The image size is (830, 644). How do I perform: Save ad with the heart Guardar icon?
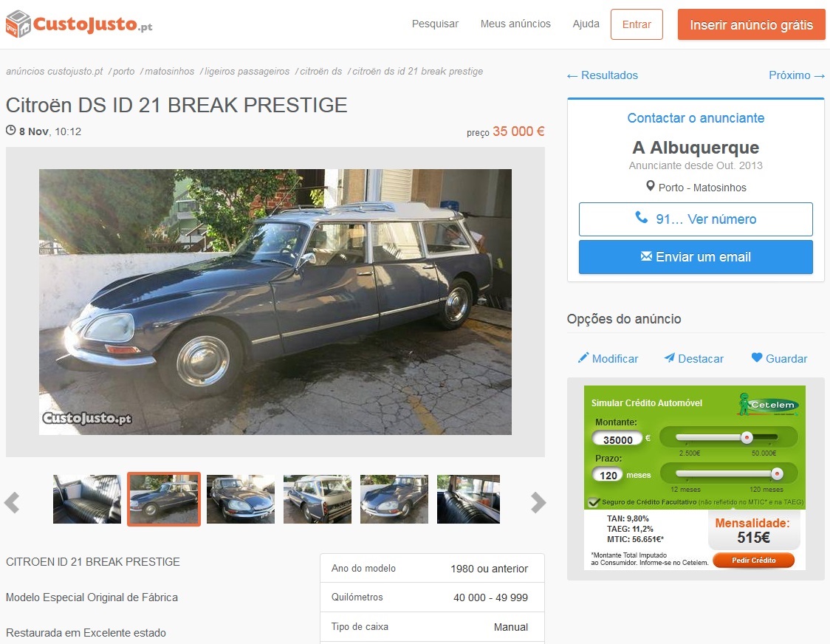coord(757,358)
